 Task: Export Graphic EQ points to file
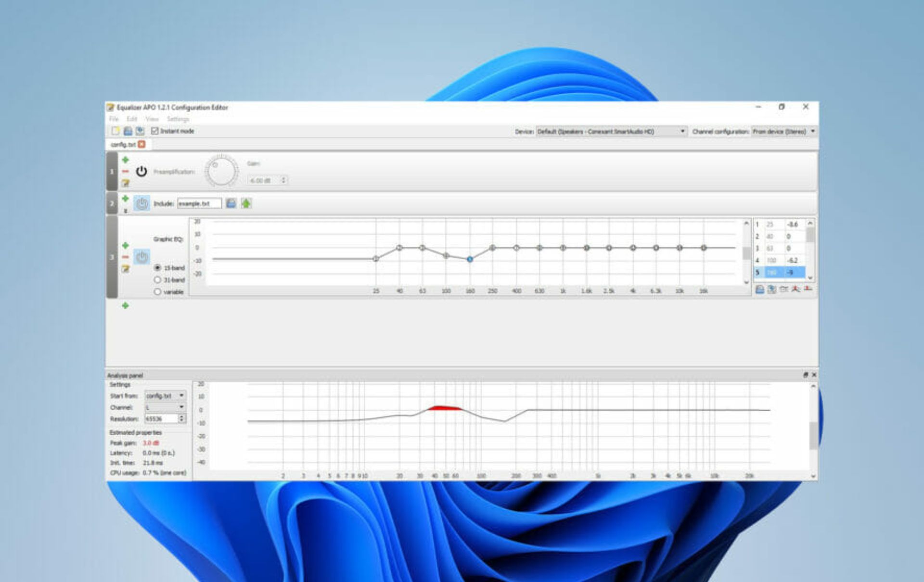(772, 289)
